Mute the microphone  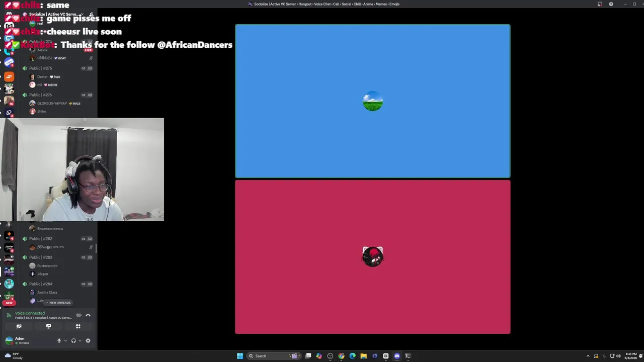pyautogui.click(x=59, y=340)
